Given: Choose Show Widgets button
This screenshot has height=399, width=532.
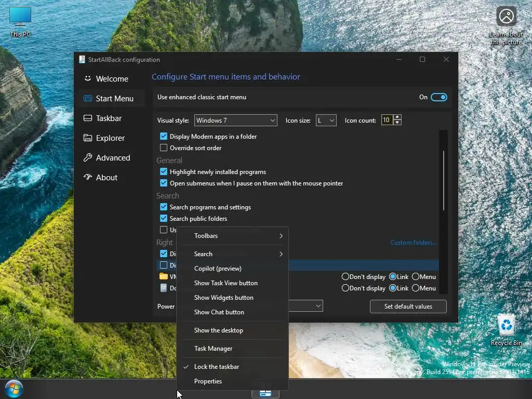Looking at the screenshot, I should [x=233, y=298].
